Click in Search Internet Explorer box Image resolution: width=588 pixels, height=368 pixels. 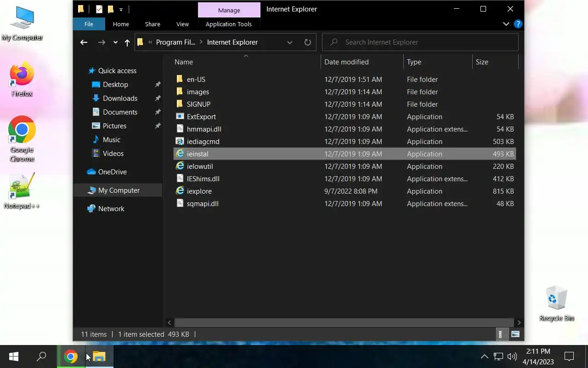[420, 42]
